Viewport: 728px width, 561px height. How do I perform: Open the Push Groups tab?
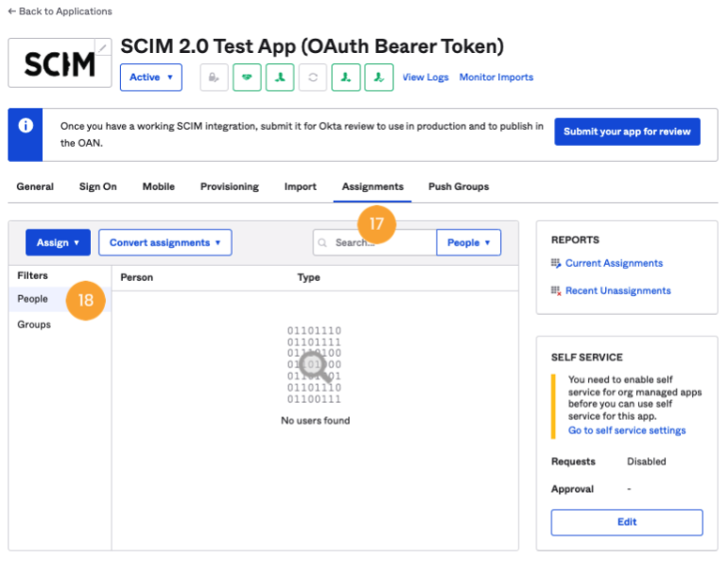[459, 186]
